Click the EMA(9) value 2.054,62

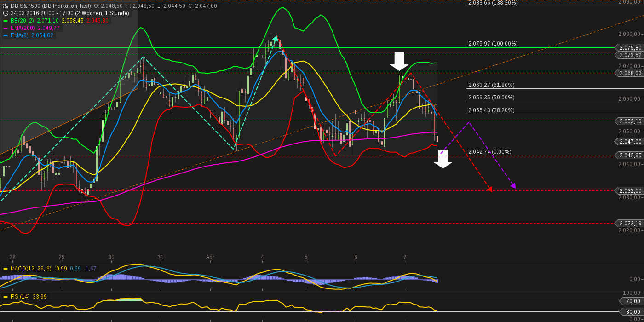(x=42, y=35)
